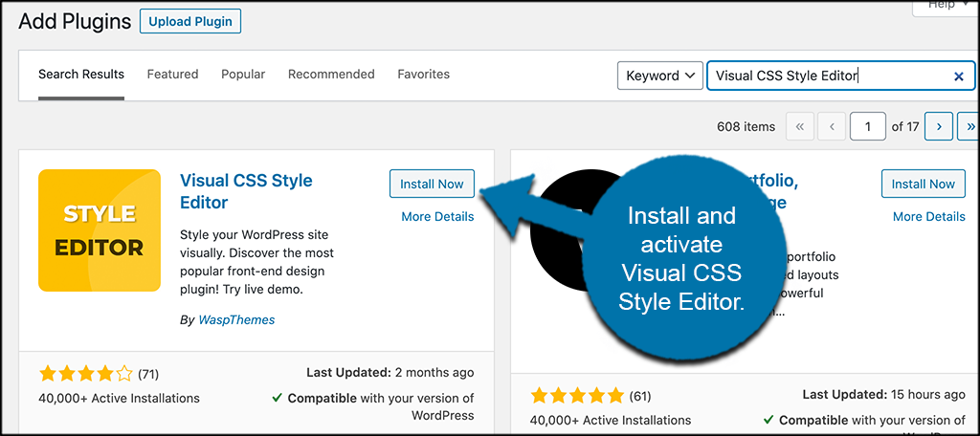Go to first page of results
The image size is (980, 436).
(800, 127)
